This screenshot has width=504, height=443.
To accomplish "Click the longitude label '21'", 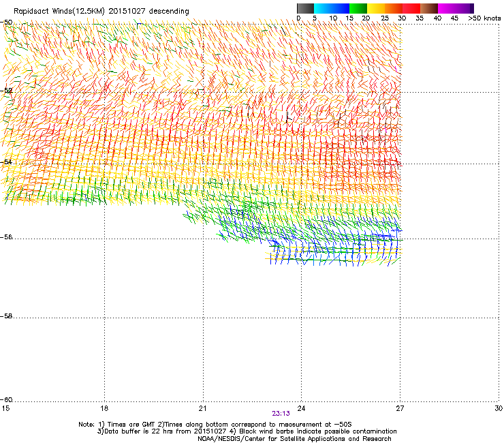I will 202,408.
